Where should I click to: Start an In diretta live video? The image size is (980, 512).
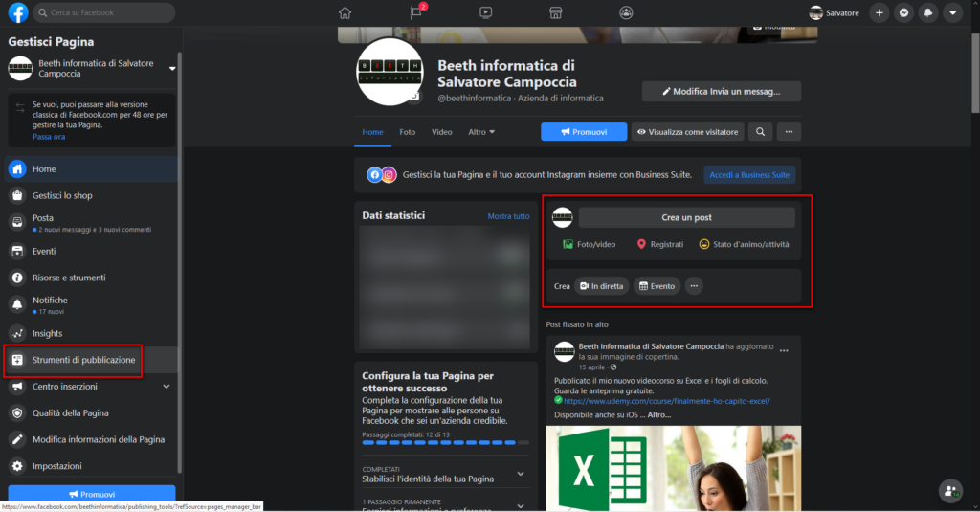(x=601, y=286)
